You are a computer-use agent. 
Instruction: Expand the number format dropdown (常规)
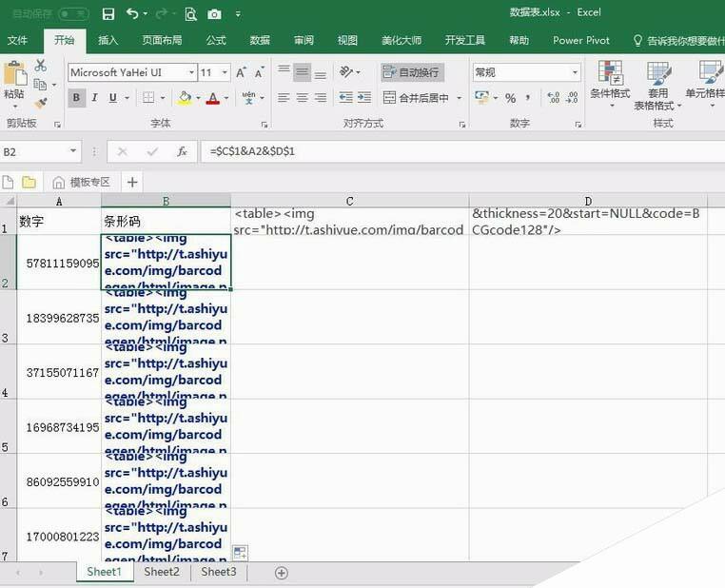(575, 72)
